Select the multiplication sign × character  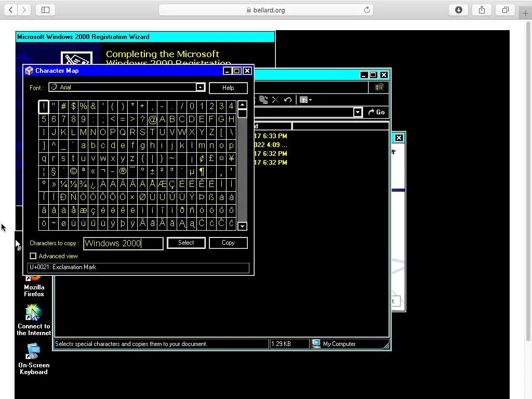tap(132, 197)
